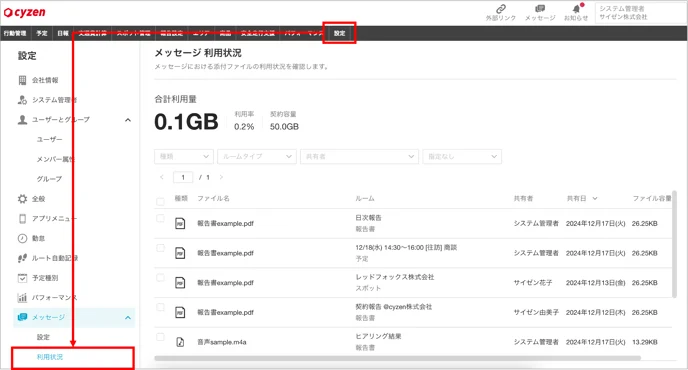The width and height of the screenshot is (688, 370).
Task: Click the 予定種別 calendar icon
Action: click(x=22, y=278)
